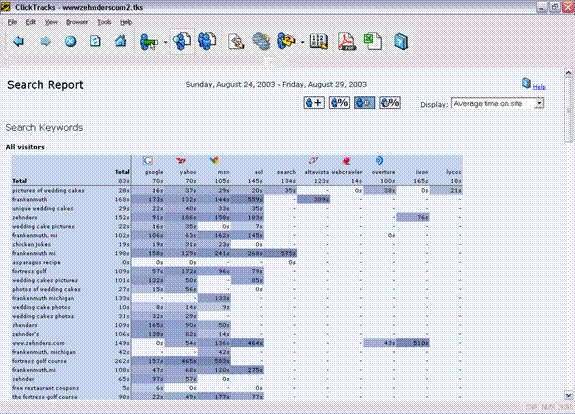Click the visitor with yellow tag icon

[286, 41]
